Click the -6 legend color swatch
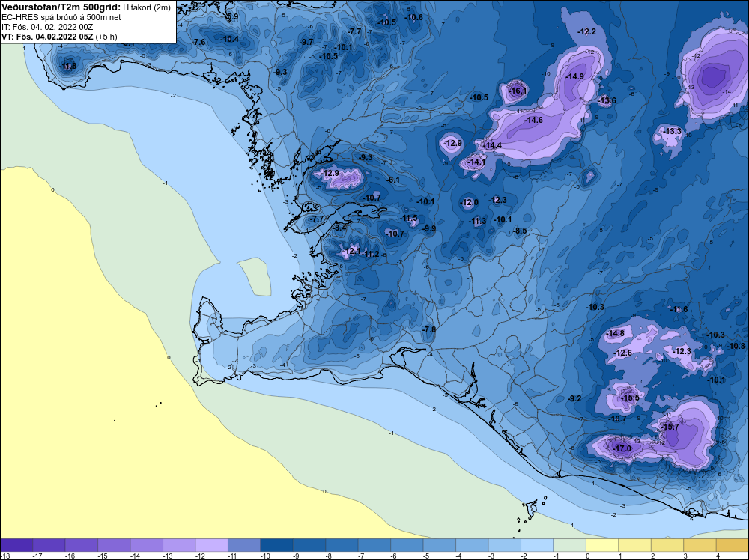 [407, 545]
